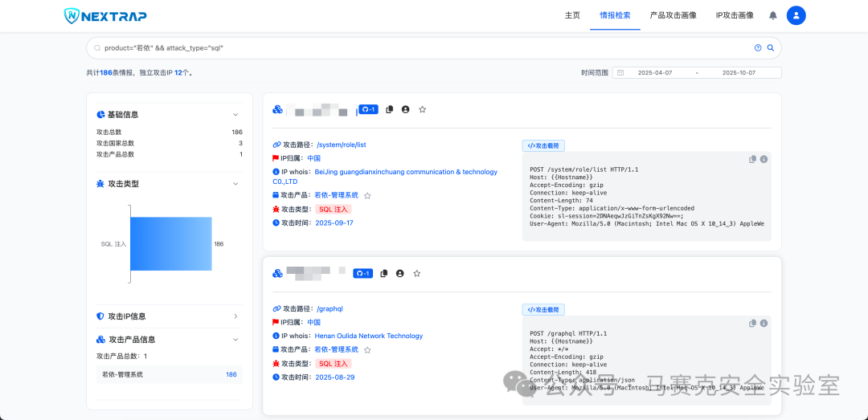Click SQL 注入 tag in /graphql card
This screenshot has height=420, width=868.
[x=334, y=364]
